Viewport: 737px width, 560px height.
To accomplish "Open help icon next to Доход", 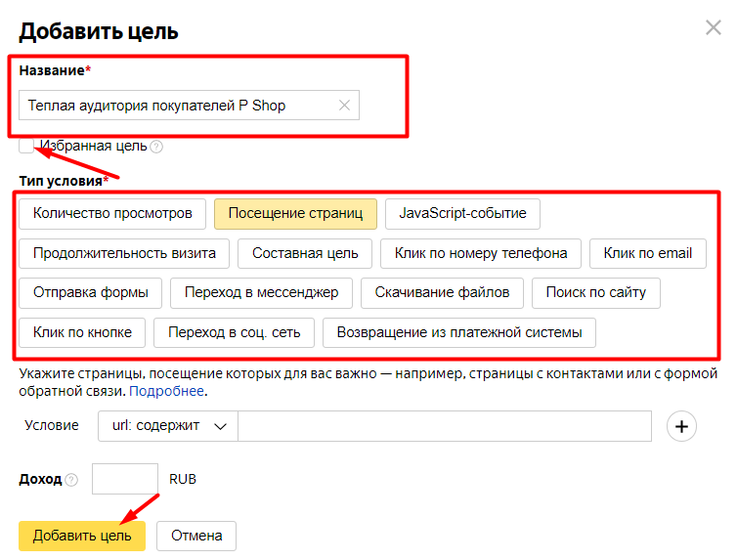I will 71,480.
